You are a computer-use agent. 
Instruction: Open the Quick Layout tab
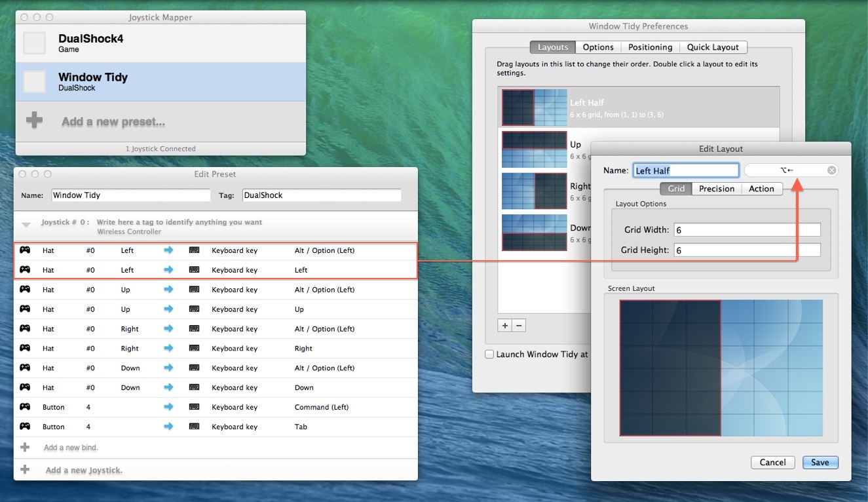[713, 47]
